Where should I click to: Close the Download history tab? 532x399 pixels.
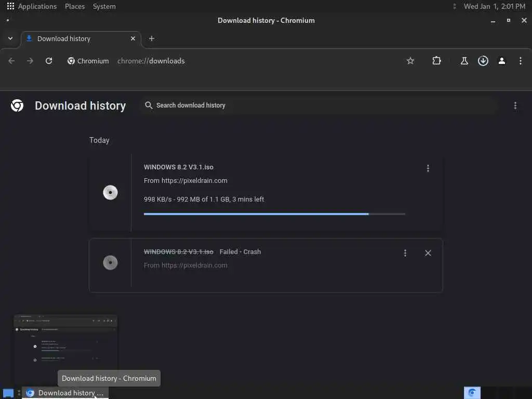pyautogui.click(x=133, y=38)
